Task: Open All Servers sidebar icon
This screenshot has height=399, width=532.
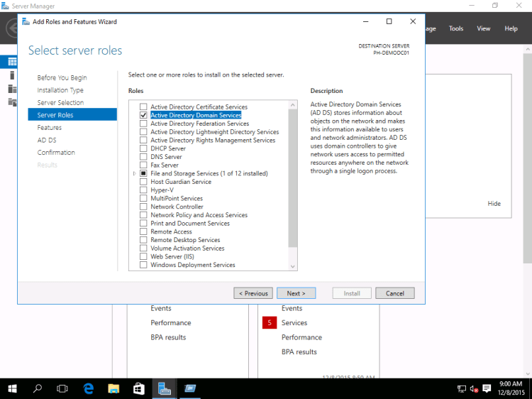Action: tap(12, 89)
